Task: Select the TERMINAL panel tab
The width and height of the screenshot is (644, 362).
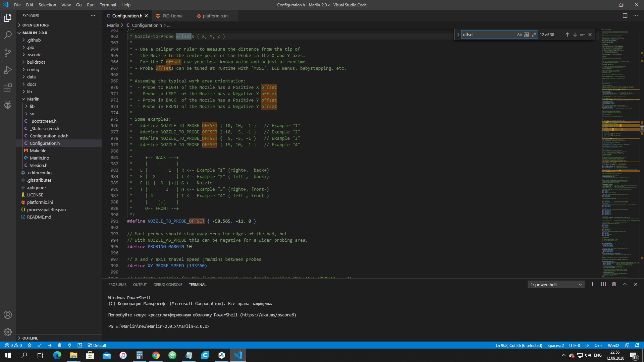Action: [198, 285]
